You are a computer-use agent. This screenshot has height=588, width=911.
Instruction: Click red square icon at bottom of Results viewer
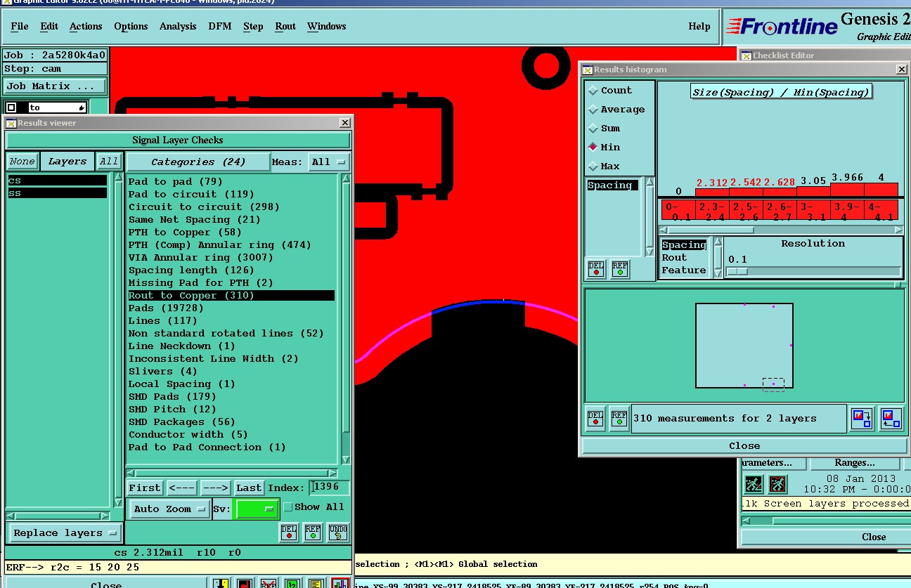(245, 583)
